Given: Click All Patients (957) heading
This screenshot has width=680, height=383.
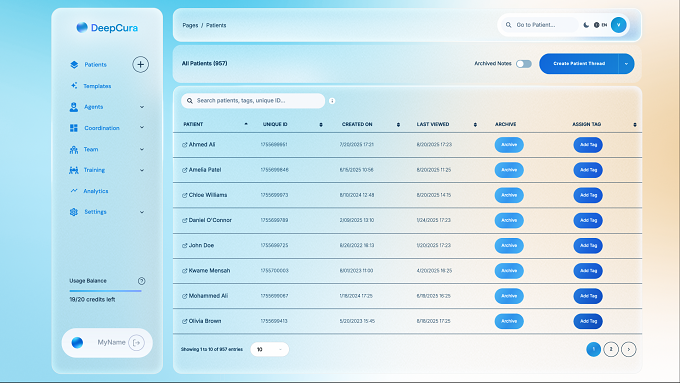Looking at the screenshot, I should pyautogui.click(x=204, y=63).
